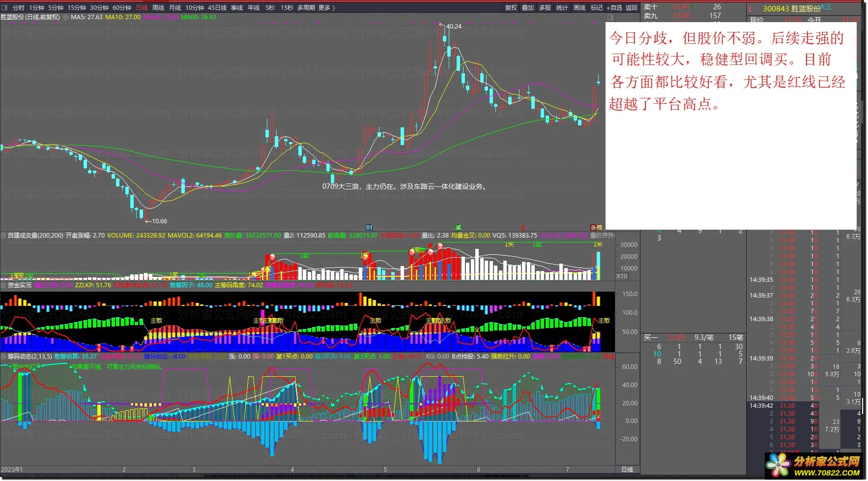The height and width of the screenshot is (481, 868).
Task: Click the MA10: 27.00 value label
Action: pyautogui.click(x=123, y=17)
